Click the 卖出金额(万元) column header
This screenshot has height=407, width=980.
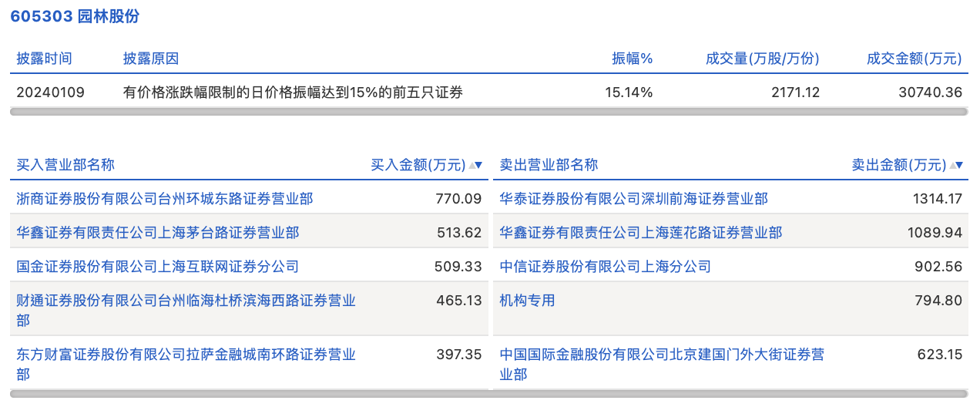[898, 165]
